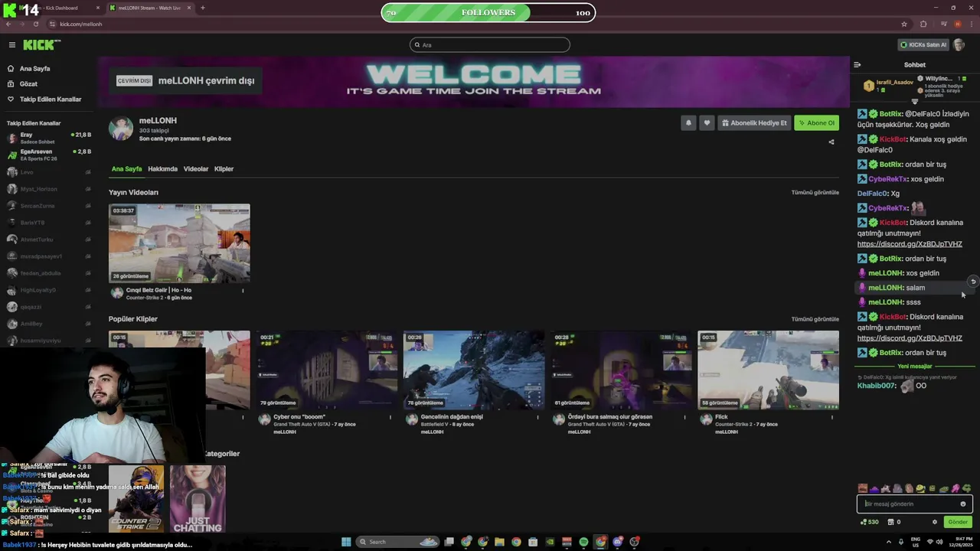Viewport: 980px width, 551px height.
Task: Switch to the Hakkımda tab
Action: (162, 168)
